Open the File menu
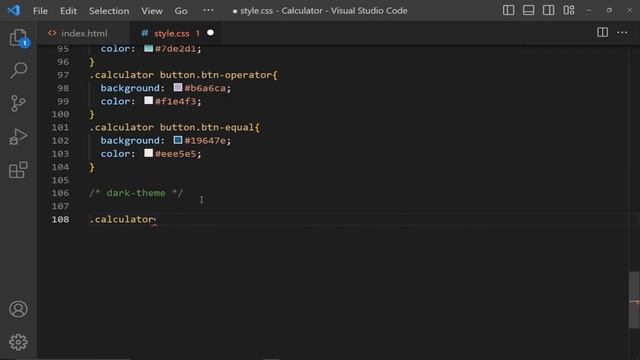The width and height of the screenshot is (640, 360). pos(40,11)
